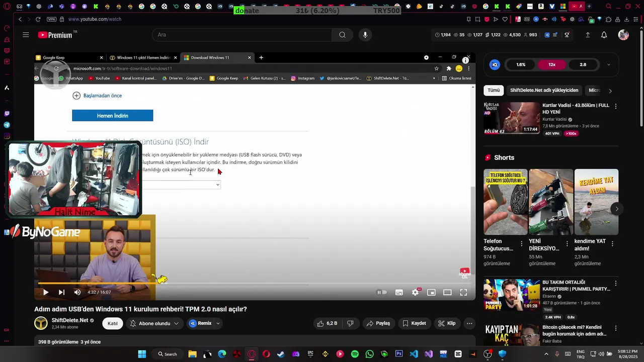Click the Remix button
Screen dimensions: 644x362
coord(200,323)
